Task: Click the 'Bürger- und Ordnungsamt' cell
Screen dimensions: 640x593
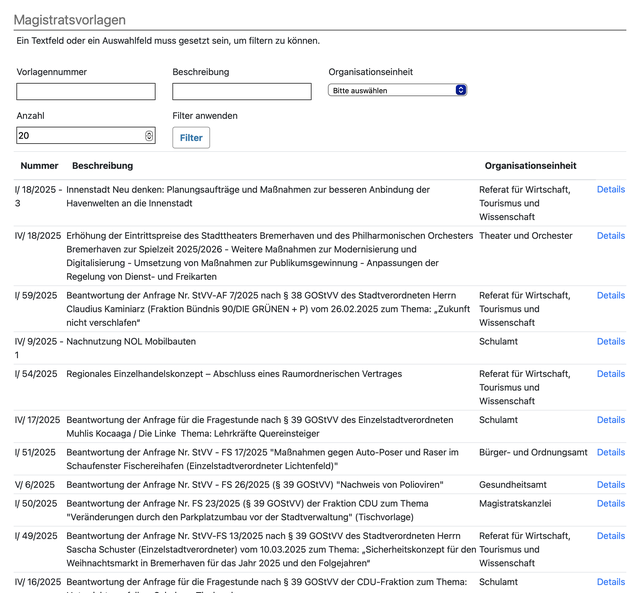Action: tap(533, 452)
